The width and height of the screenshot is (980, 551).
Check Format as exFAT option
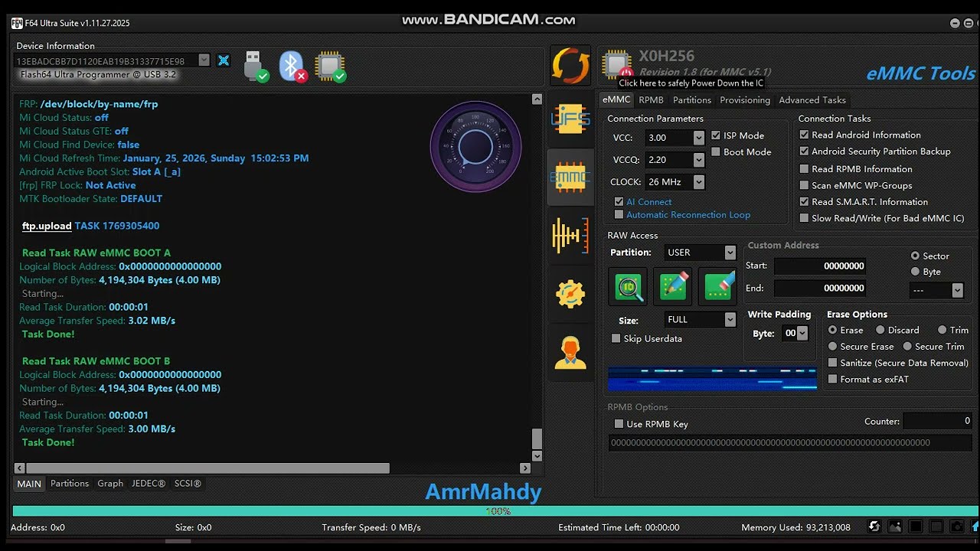pyautogui.click(x=832, y=379)
